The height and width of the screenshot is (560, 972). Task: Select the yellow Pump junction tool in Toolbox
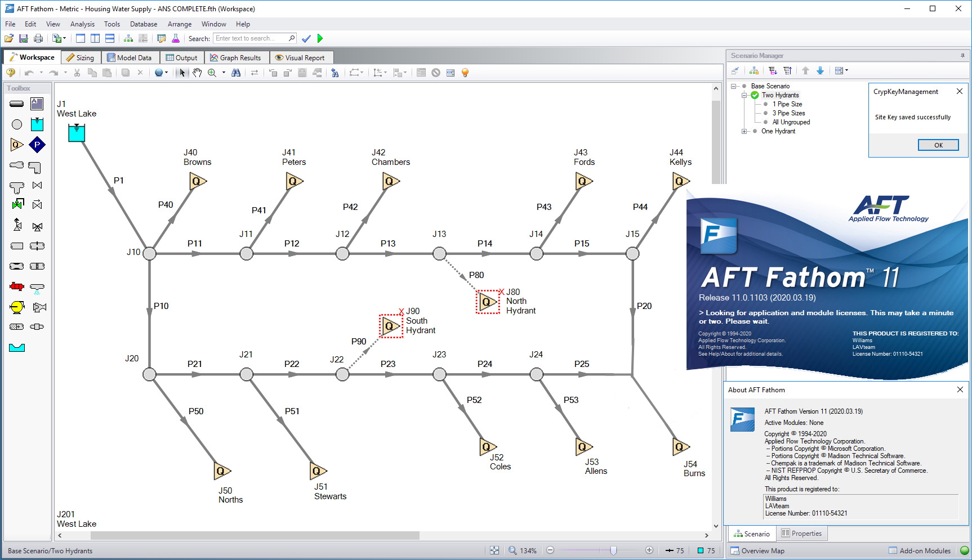[17, 307]
